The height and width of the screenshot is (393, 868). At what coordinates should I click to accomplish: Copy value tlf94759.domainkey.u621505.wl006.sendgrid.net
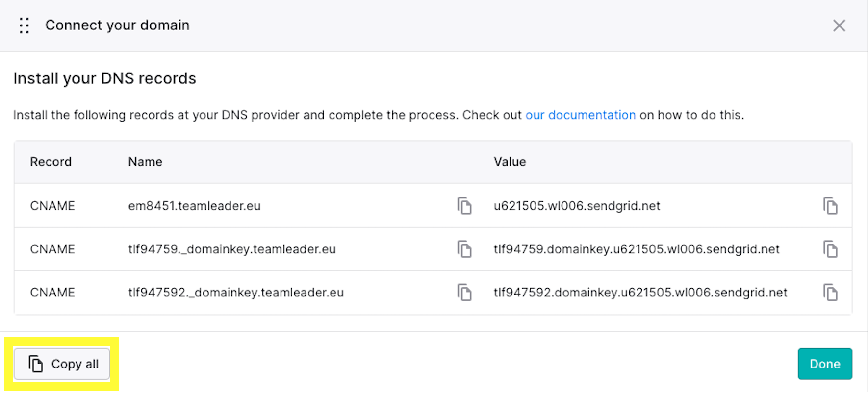(x=830, y=249)
